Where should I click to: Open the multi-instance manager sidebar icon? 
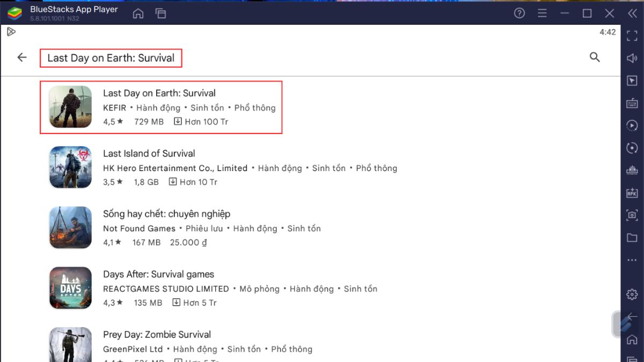632,171
